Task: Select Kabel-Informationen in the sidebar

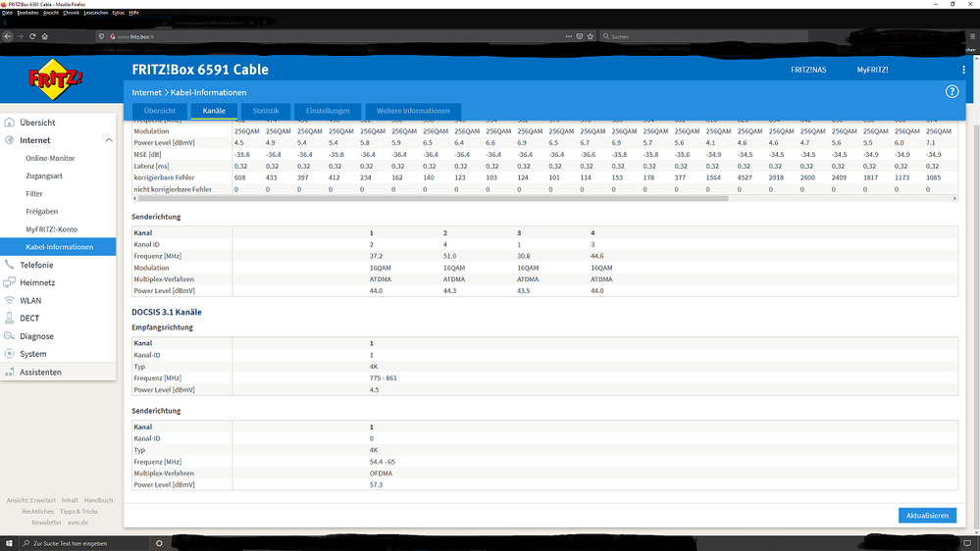Action: [x=60, y=247]
